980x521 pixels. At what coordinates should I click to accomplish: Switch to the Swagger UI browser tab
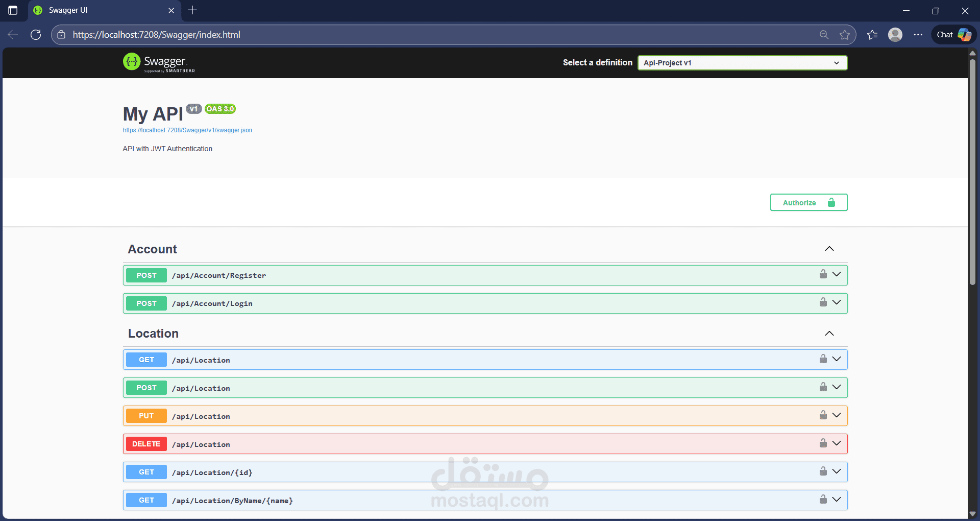[x=92, y=10]
